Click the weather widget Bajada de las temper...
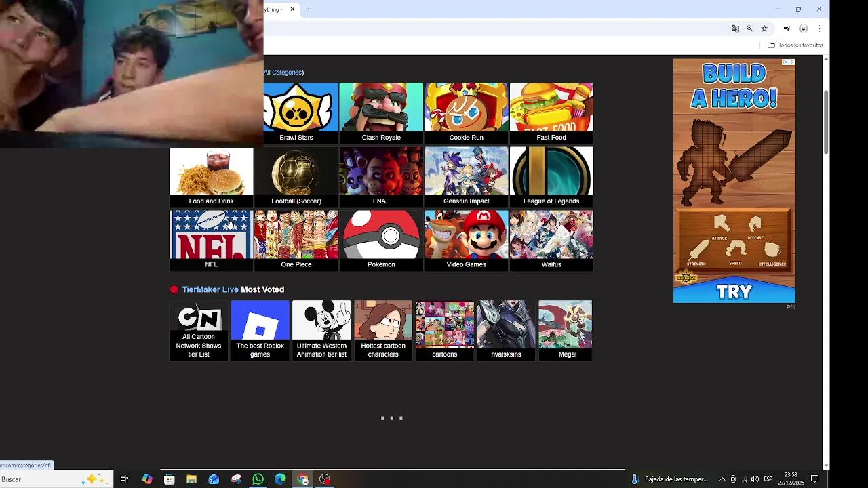This screenshot has width=868, height=488. (670, 479)
